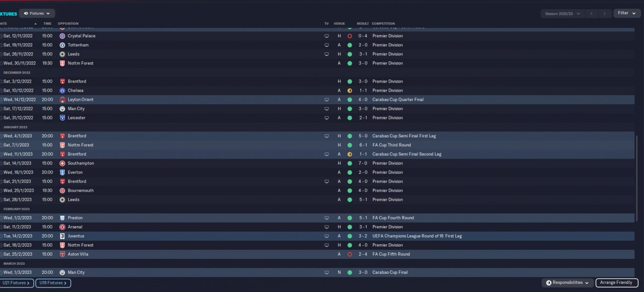Open the Filter dropdown
This screenshot has height=292, width=644.
tap(627, 13)
